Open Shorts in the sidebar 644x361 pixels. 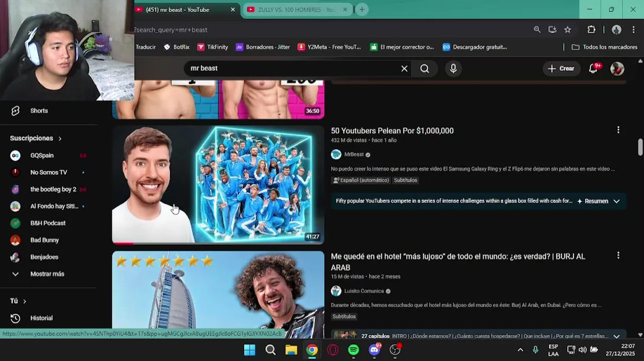tap(39, 111)
